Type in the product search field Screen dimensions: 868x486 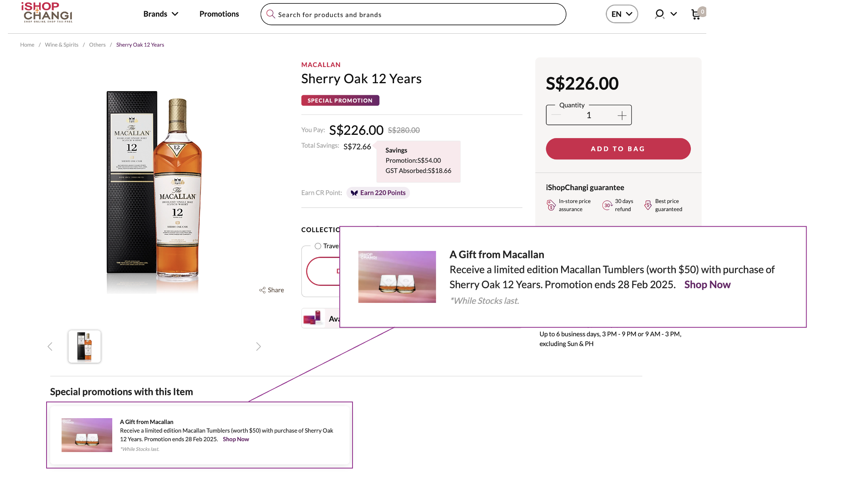416,15
